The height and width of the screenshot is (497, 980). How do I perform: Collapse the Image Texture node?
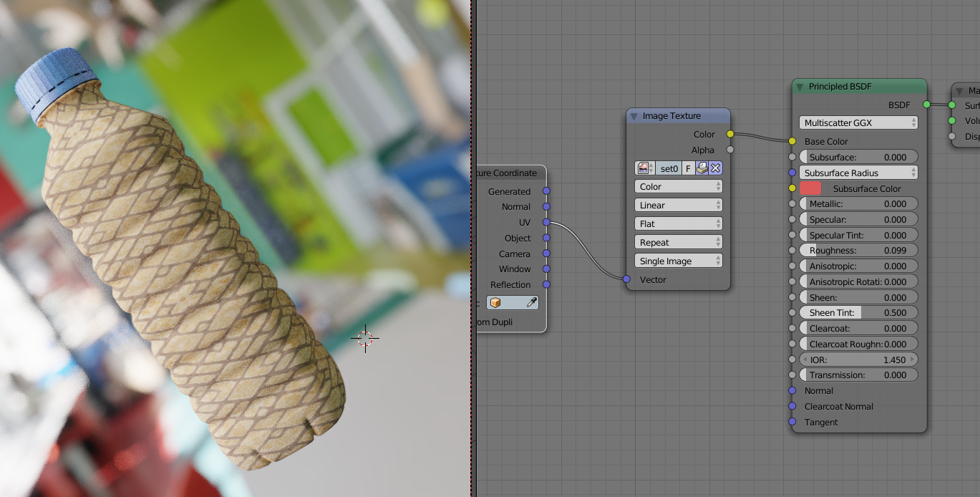click(x=634, y=116)
